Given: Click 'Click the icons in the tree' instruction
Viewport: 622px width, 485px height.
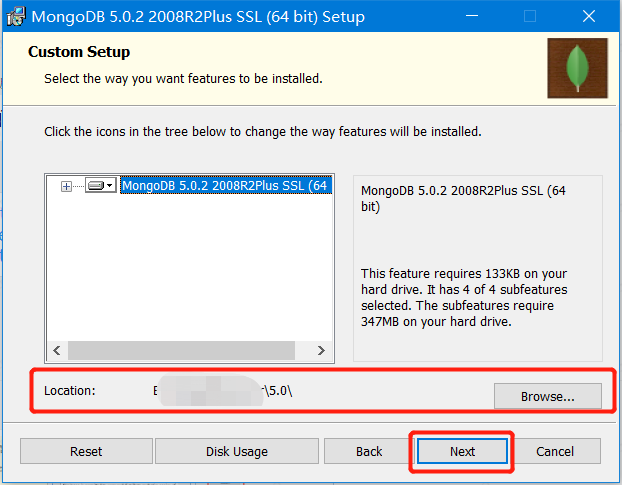Looking at the screenshot, I should [263, 131].
